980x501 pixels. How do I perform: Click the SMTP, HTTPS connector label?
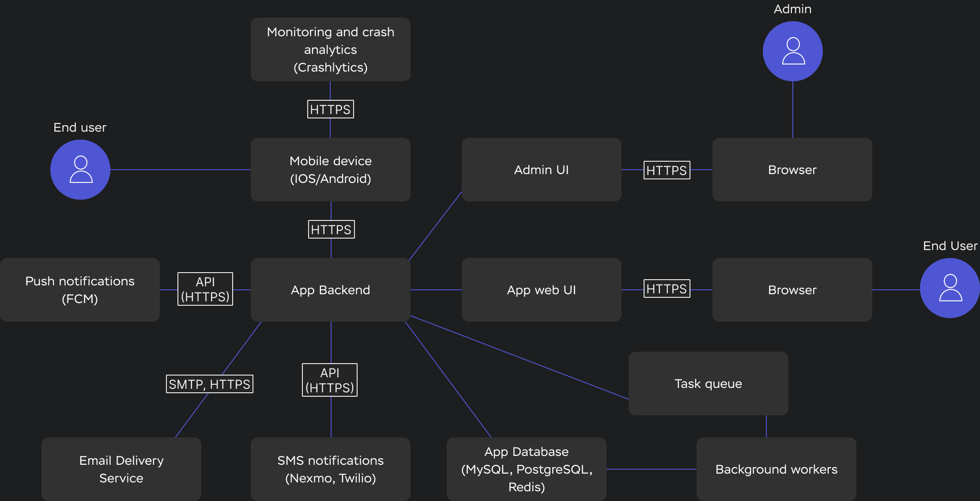pyautogui.click(x=210, y=384)
